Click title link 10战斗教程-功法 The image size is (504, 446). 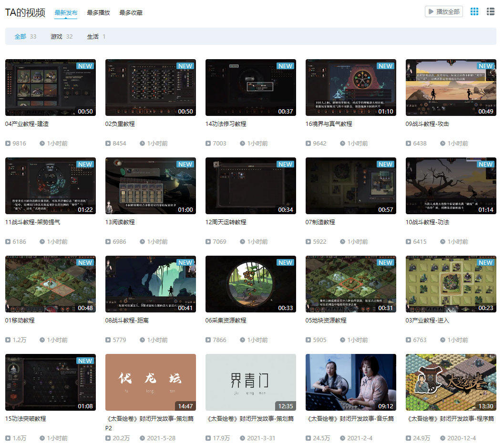point(427,222)
